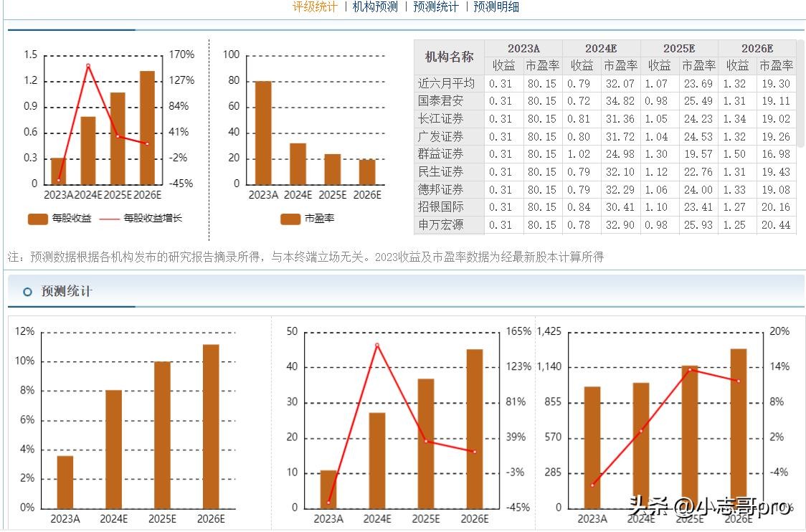Click the orange 市盈率 legend swatch
Screen dimensions: 806x532
point(290,218)
